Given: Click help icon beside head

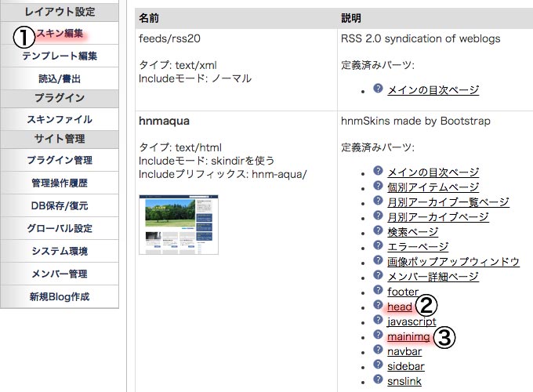Looking at the screenshot, I should (x=378, y=305).
